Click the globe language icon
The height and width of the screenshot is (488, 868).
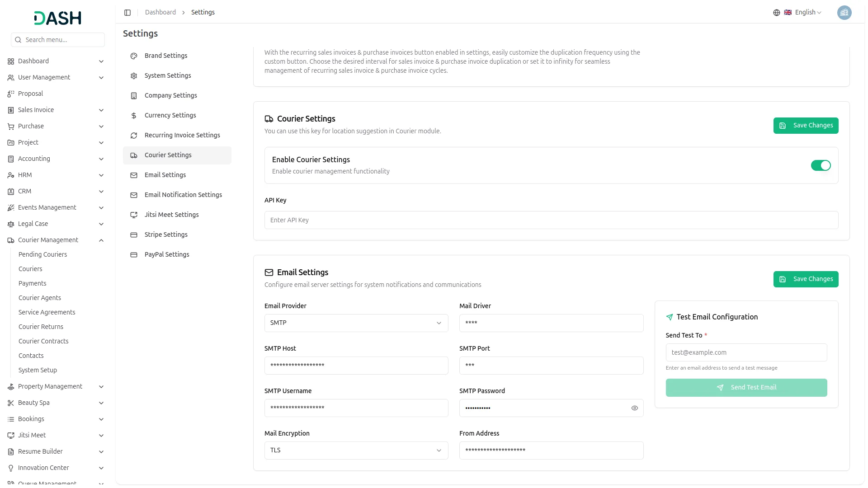[x=776, y=13]
